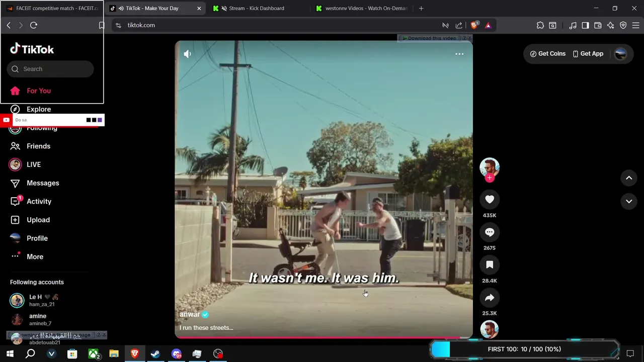
Task: Open the Brave VPN shield icon
Action: coord(623,25)
